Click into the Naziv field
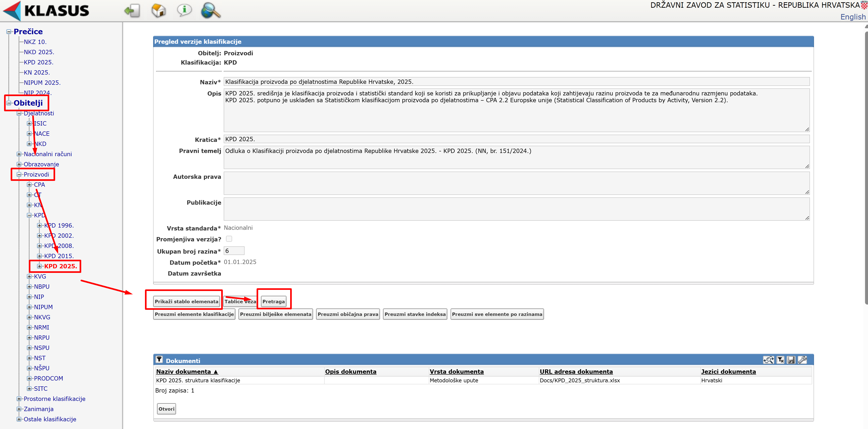Image resolution: width=868 pixels, height=429 pixels. (517, 82)
